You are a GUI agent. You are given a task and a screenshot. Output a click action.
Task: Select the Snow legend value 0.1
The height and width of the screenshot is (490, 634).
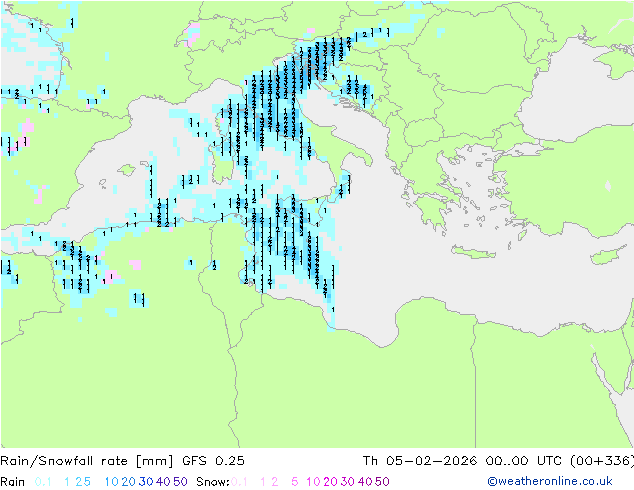(x=239, y=482)
